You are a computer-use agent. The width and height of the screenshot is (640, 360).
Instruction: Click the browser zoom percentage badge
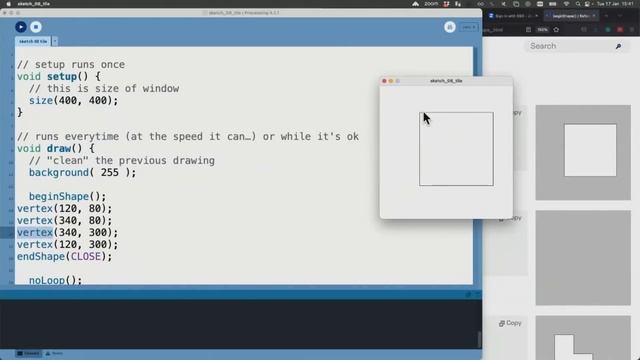[542, 30]
